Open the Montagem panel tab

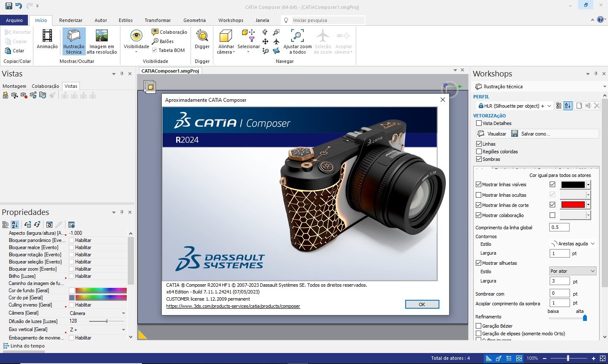coord(14,86)
